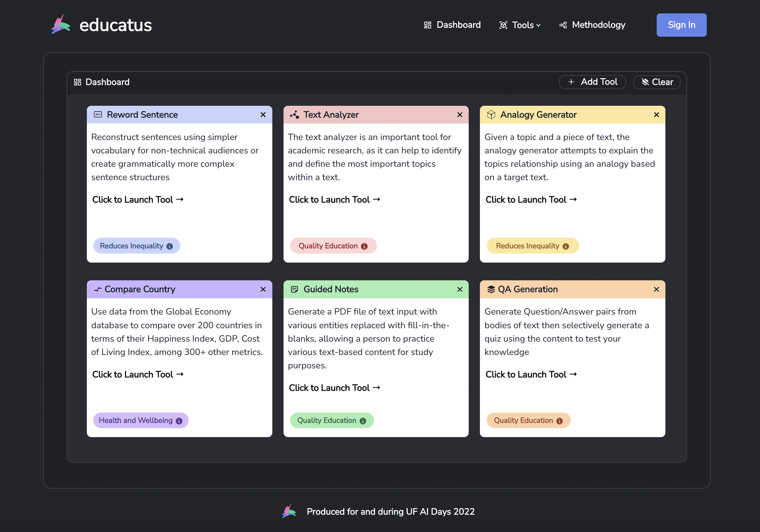The image size is (760, 532).
Task: Click info icon on Analogy Generator's Reduces Inequality tag
Action: click(566, 246)
